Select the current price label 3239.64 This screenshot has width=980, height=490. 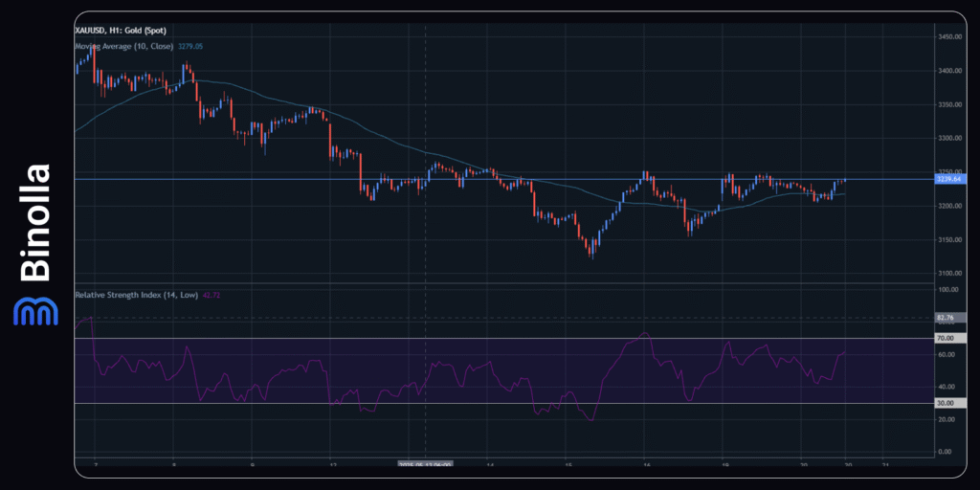coord(949,179)
